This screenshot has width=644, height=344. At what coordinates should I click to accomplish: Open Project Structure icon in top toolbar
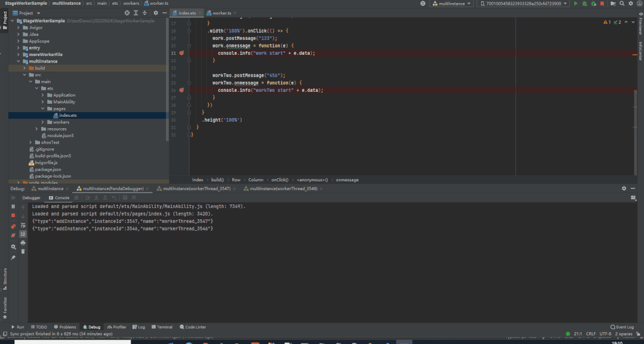pyautogui.click(x=613, y=4)
